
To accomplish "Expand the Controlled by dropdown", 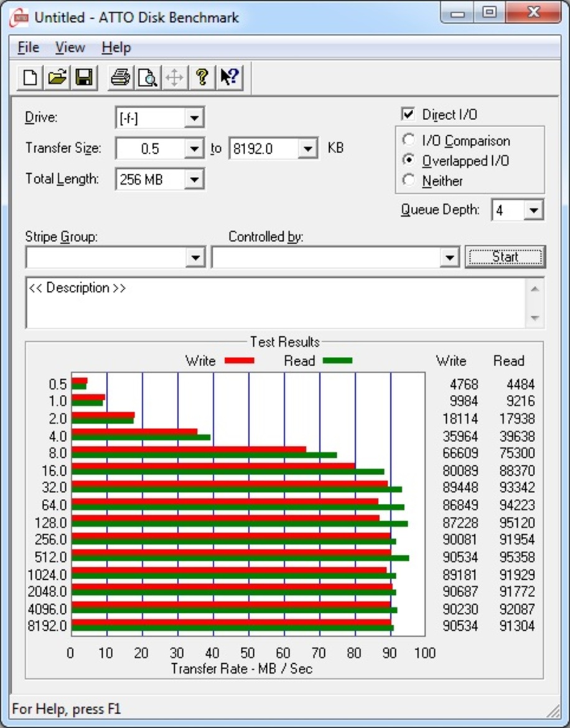I will (449, 257).
